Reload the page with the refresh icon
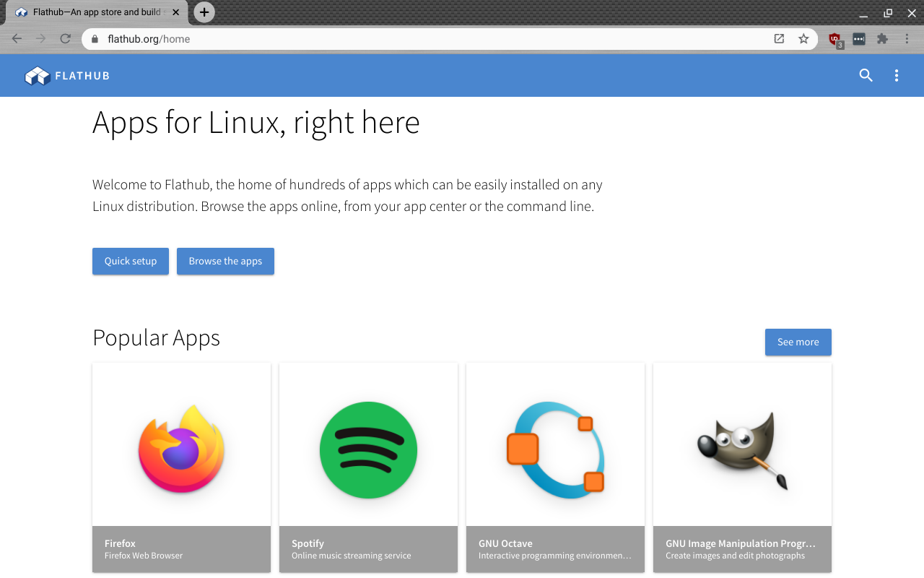The image size is (924, 578). coord(66,39)
